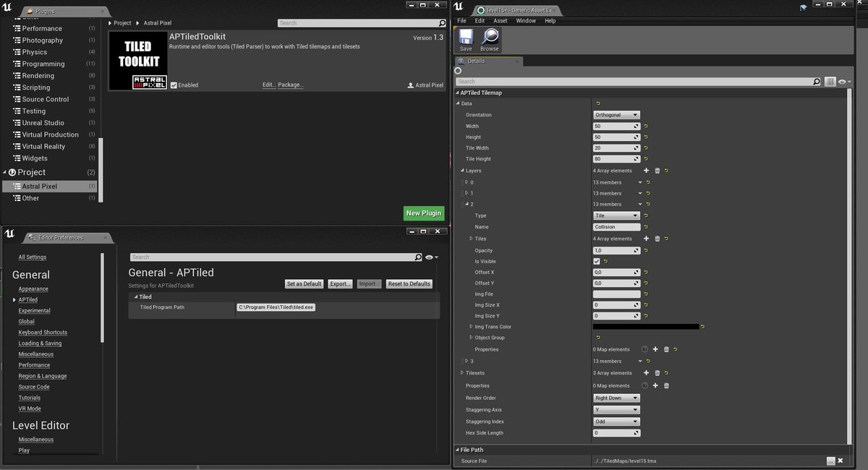Open help for bottom Properties map

pos(644,385)
